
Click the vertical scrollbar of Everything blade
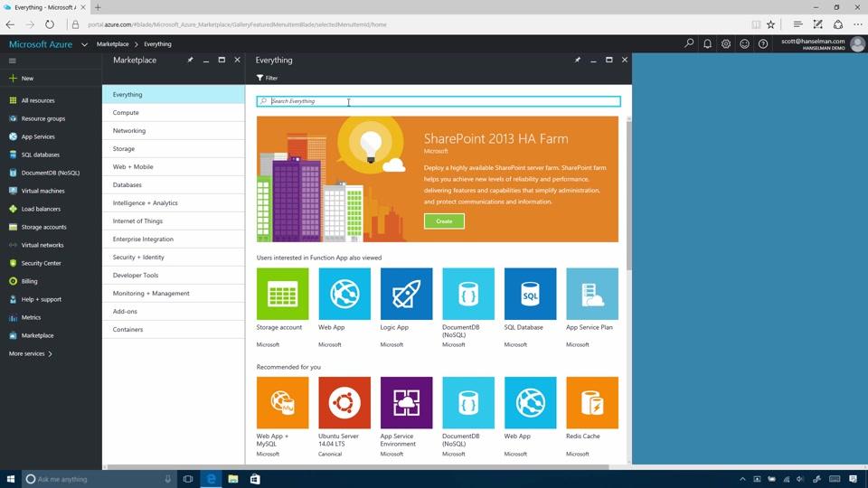pyautogui.click(x=628, y=193)
